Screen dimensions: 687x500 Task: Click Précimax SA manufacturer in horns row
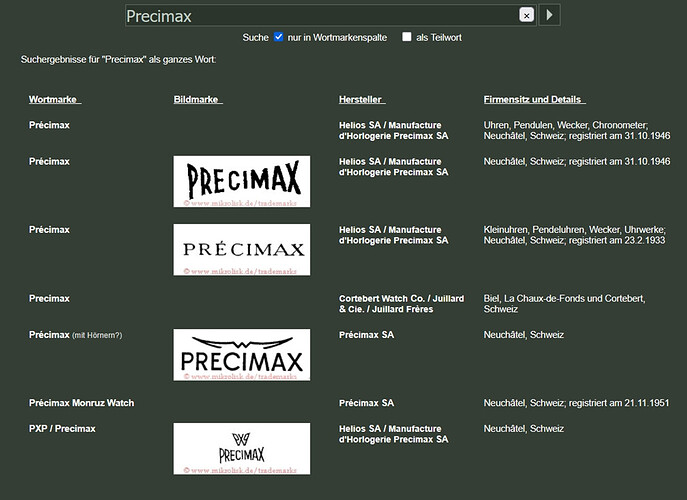click(366, 335)
